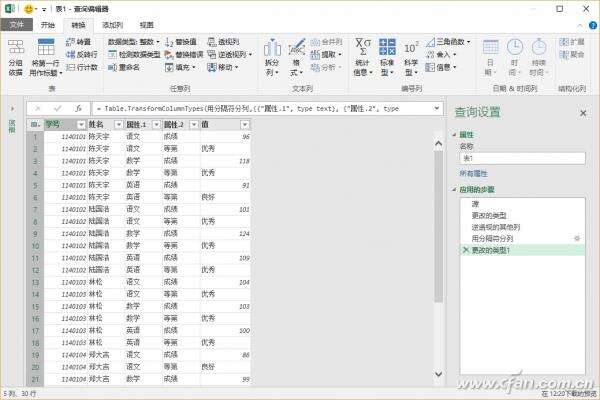The height and width of the screenshot is (400, 600).
Task: Click the 格式 (Format) ABC icon
Action: (297, 48)
